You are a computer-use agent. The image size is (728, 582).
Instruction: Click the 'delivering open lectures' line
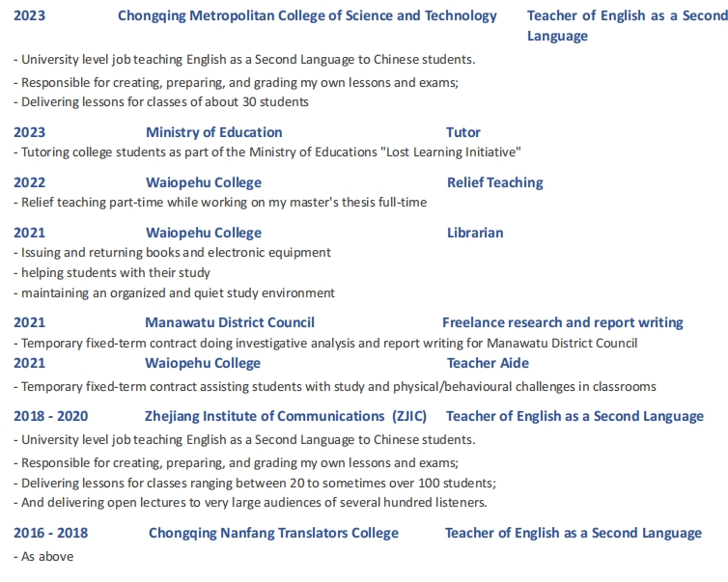point(254,502)
